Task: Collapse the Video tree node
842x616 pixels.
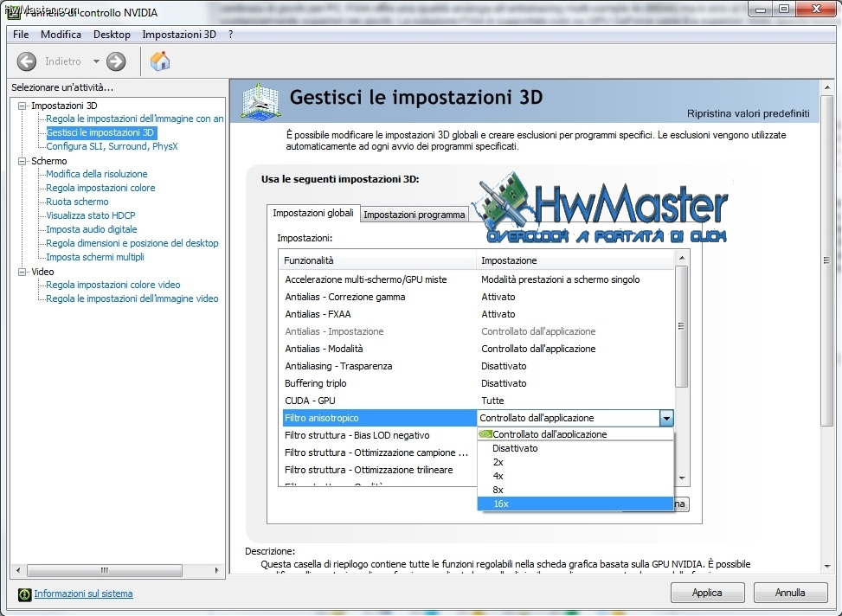Action: 22,272
